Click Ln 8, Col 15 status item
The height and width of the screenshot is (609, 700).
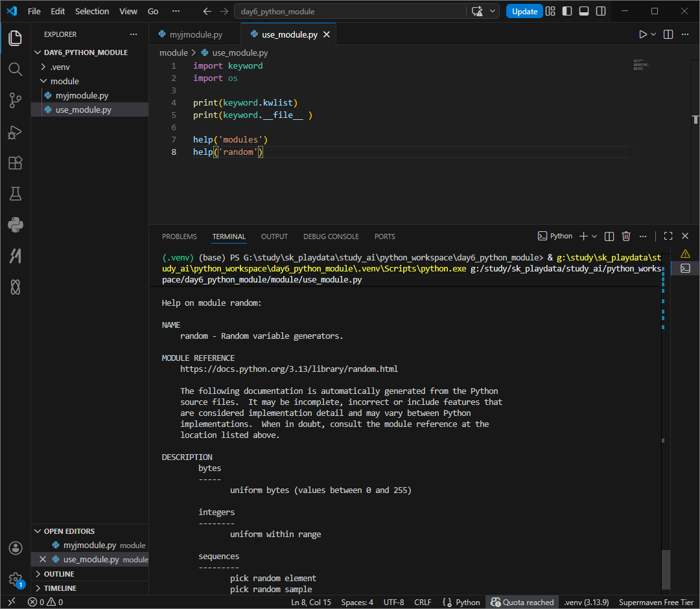(310, 602)
